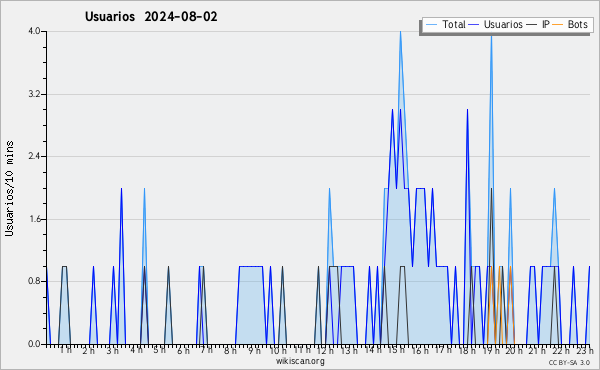Click the y-axis value 0.0

(34, 344)
